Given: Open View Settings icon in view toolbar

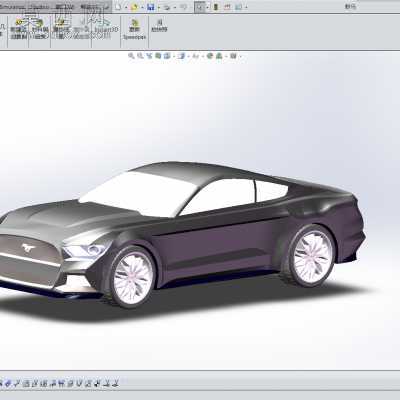Looking at the screenshot, I should 234,56.
